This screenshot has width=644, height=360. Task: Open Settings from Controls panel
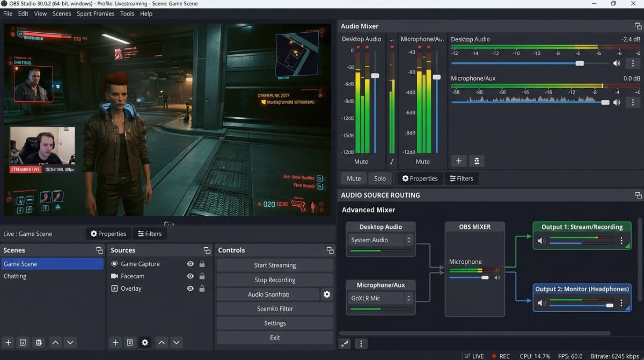(x=275, y=323)
